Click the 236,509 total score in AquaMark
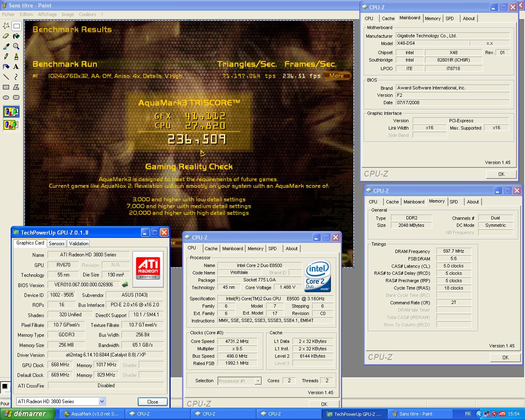The image size is (525, 420). 197,139
